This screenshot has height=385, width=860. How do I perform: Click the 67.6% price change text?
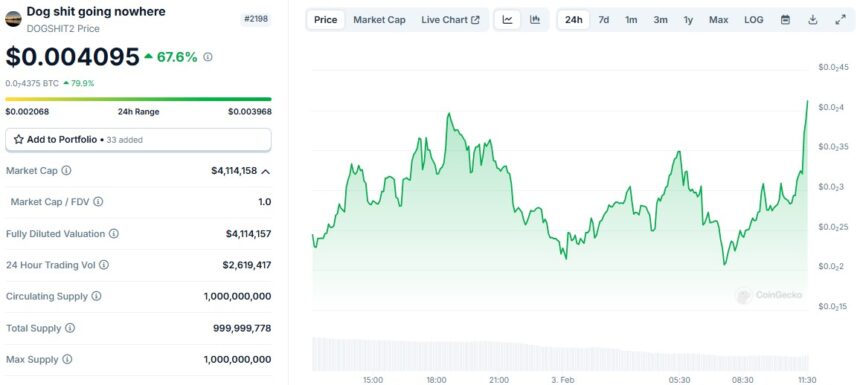coord(177,56)
